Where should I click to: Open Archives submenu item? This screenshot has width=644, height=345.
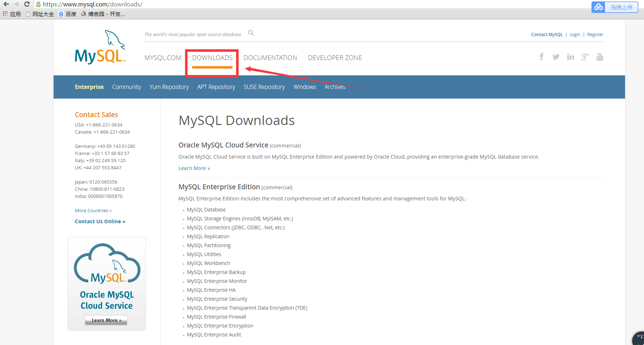click(335, 87)
